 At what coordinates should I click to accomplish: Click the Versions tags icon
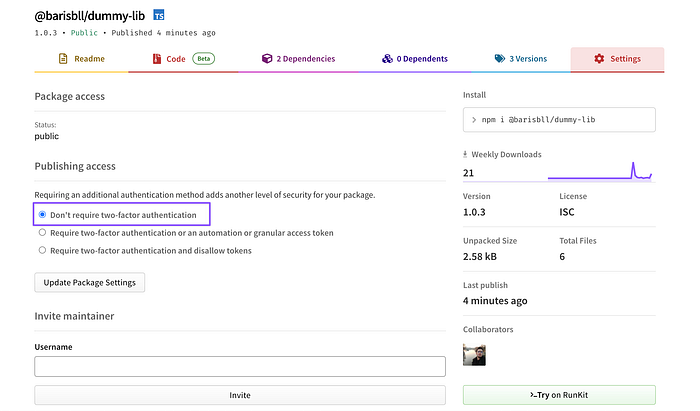click(500, 58)
